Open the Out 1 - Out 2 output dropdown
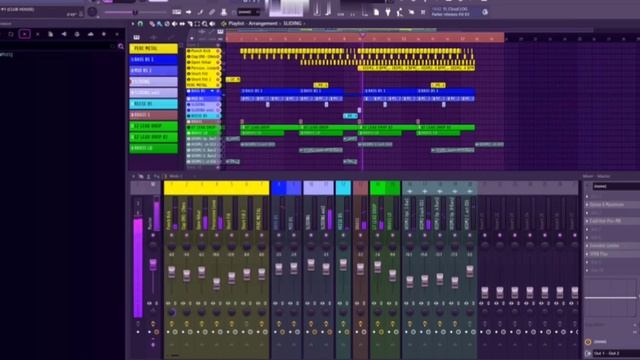Image resolution: width=640 pixels, height=360 pixels. click(x=616, y=353)
